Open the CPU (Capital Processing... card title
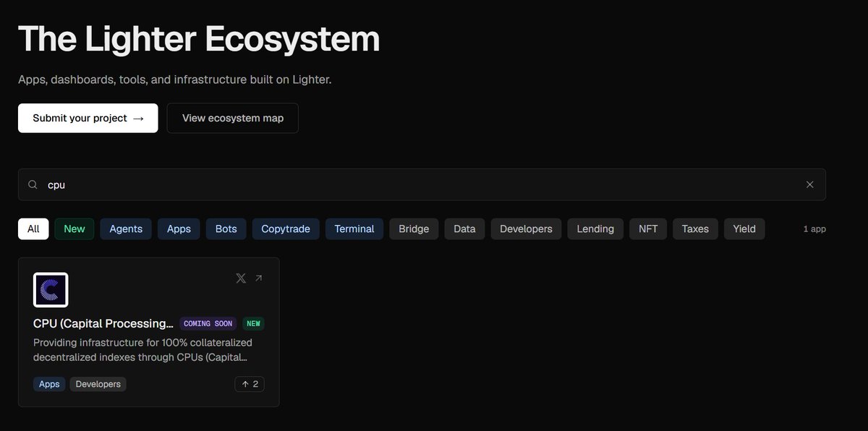Screen dimensions: 868x431 pos(103,323)
